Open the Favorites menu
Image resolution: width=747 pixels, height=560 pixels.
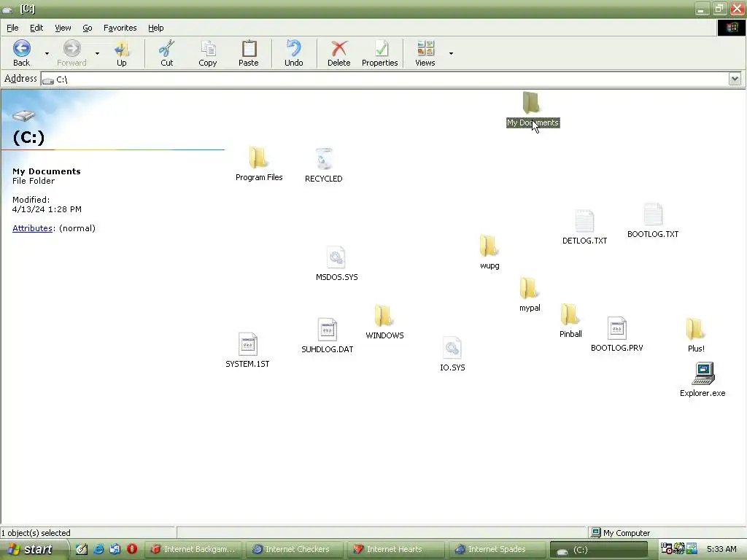[x=120, y=28]
